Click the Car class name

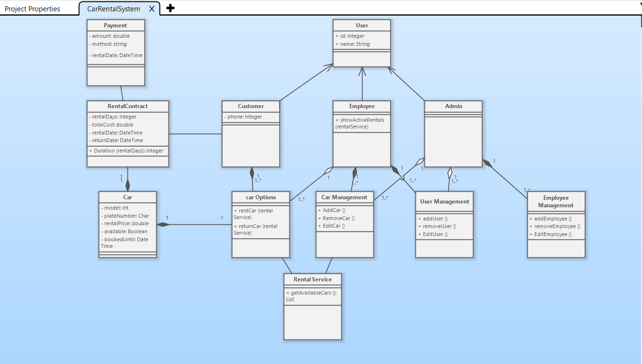pyautogui.click(x=127, y=197)
